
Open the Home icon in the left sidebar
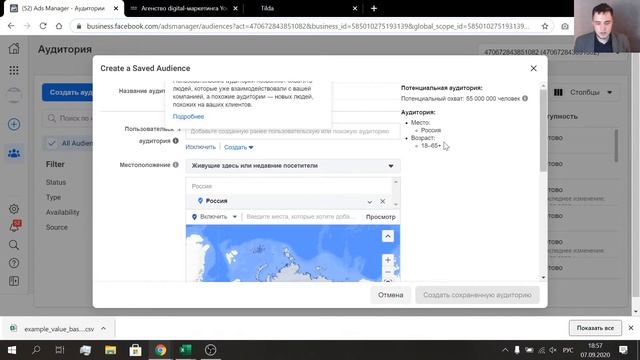pyautogui.click(x=14, y=49)
